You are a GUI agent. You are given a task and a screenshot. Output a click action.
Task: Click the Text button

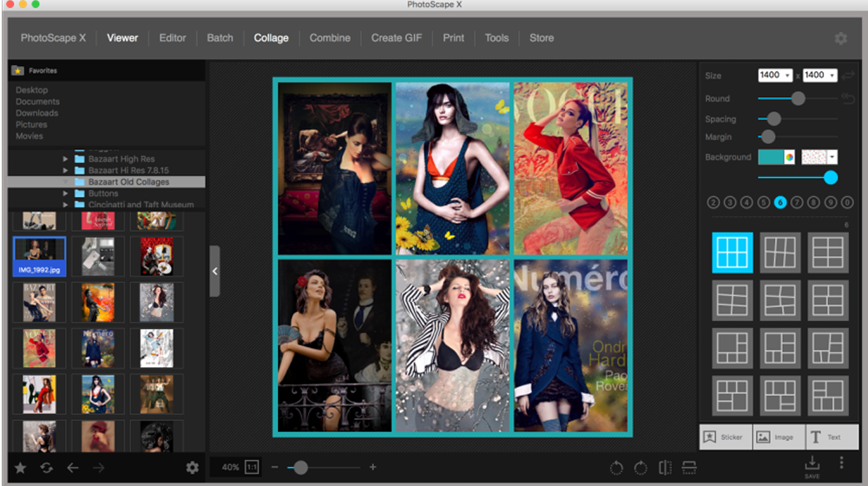click(832, 437)
